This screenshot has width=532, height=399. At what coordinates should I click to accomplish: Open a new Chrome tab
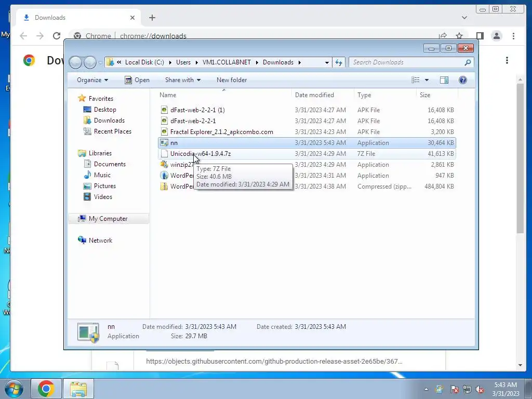pyautogui.click(x=152, y=18)
